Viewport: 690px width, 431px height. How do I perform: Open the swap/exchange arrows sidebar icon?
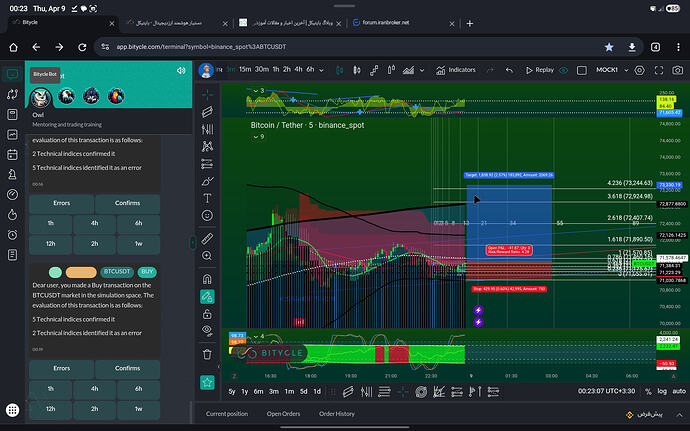[12, 94]
